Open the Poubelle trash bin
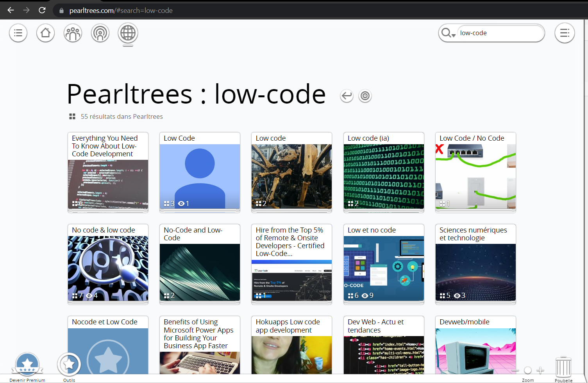 click(x=563, y=367)
